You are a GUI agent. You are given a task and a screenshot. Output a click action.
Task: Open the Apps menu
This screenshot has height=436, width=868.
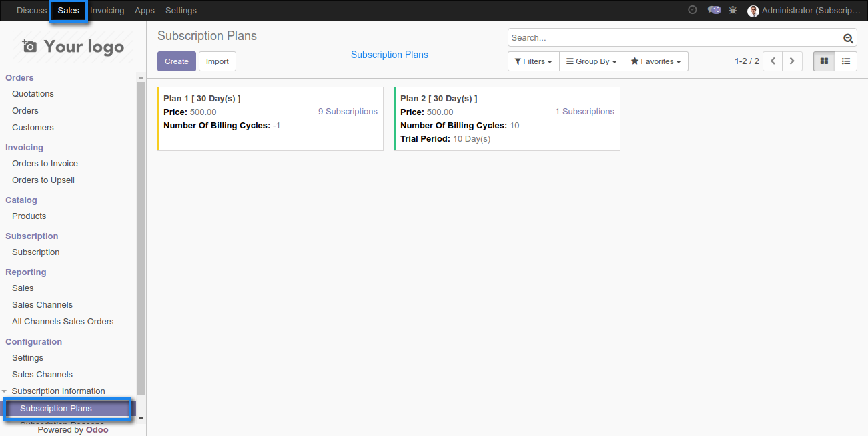click(145, 11)
